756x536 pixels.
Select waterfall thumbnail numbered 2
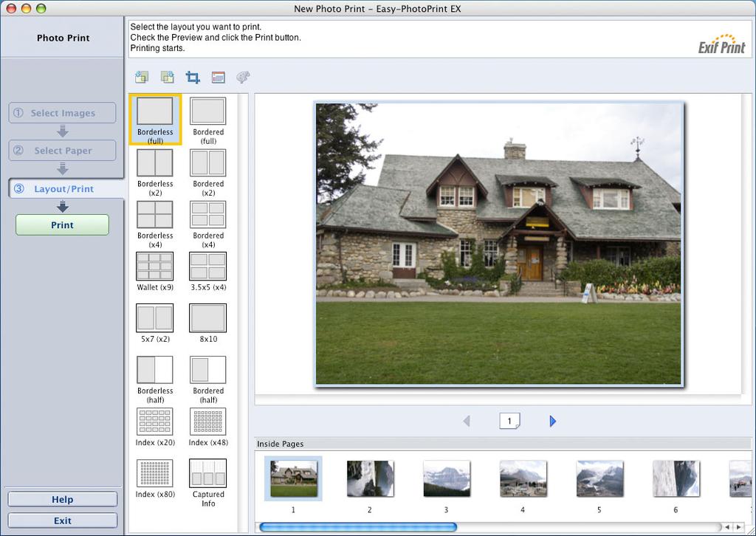371,478
